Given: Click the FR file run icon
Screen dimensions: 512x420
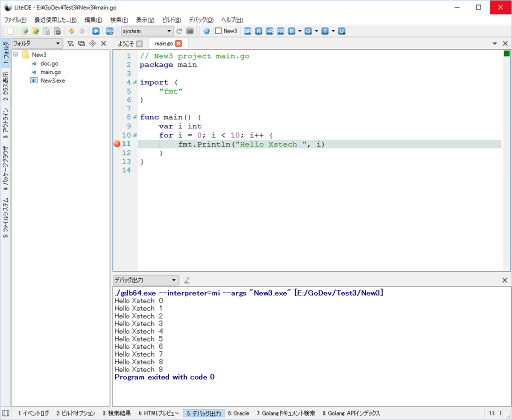Looking at the screenshot, I should (280, 31).
